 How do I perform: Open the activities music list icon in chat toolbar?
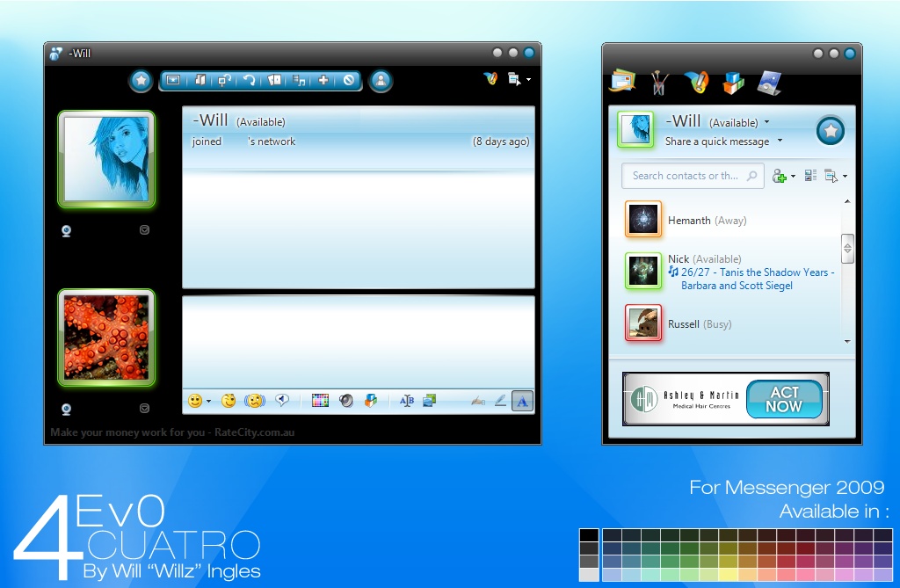pos(299,80)
